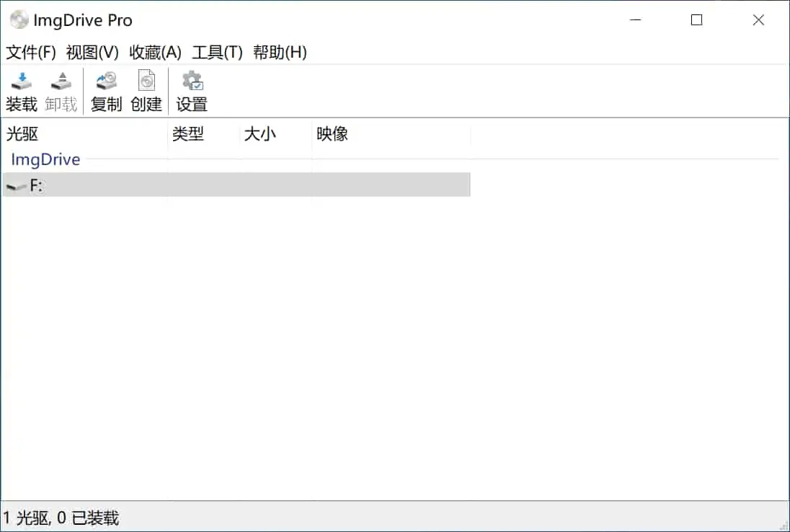Open the 收藏(A) menu
This screenshot has height=532, width=790.
pos(155,52)
